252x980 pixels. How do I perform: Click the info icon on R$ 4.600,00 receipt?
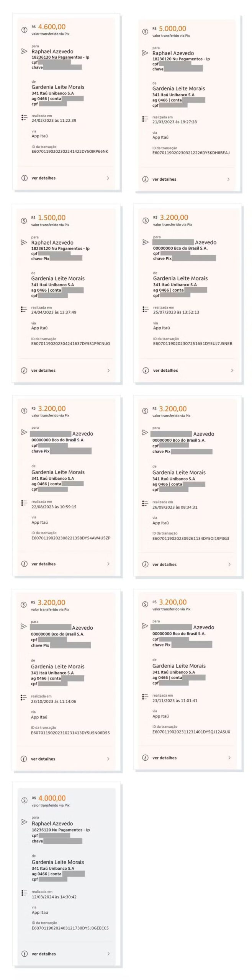[24, 178]
